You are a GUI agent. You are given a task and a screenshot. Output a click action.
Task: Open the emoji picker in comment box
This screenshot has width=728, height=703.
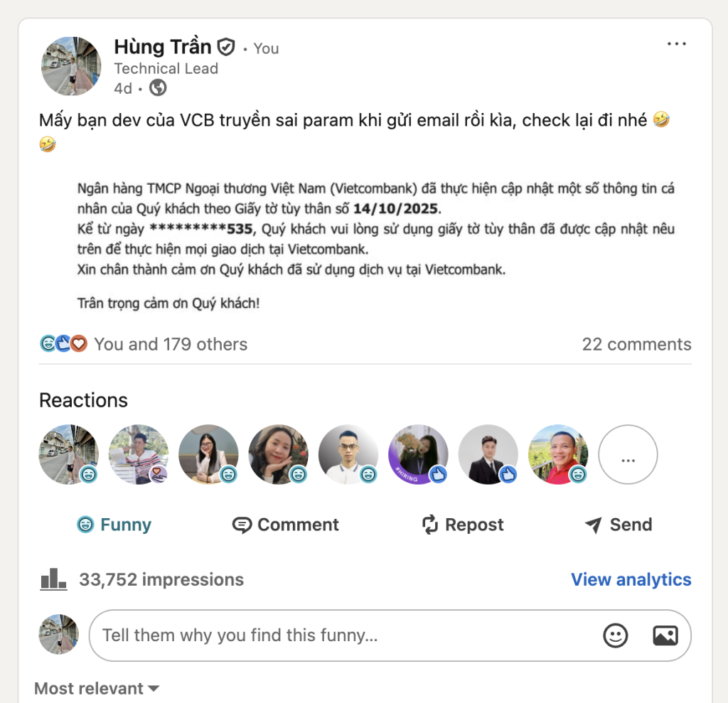pos(615,635)
